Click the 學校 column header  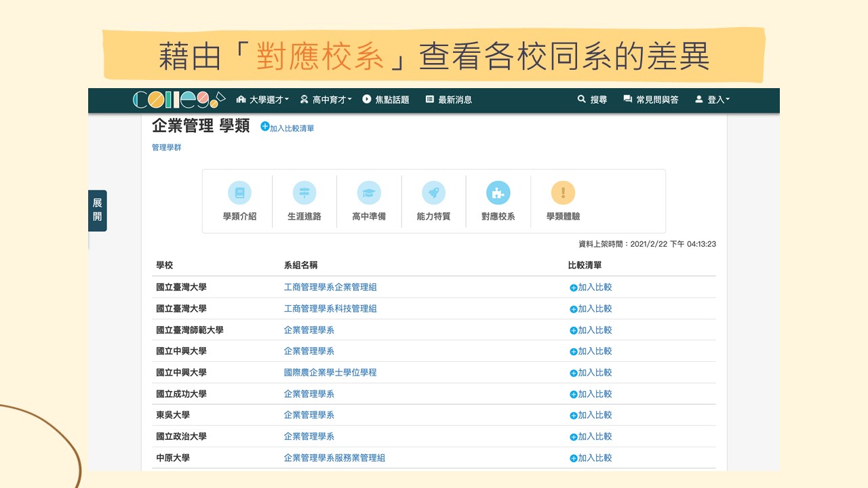165,265
